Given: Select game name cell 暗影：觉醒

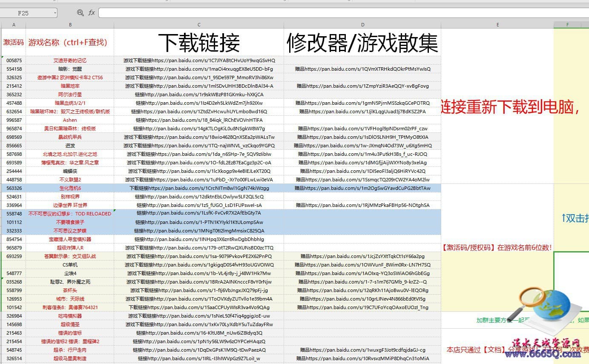Looking at the screenshot, I should [x=70, y=69].
